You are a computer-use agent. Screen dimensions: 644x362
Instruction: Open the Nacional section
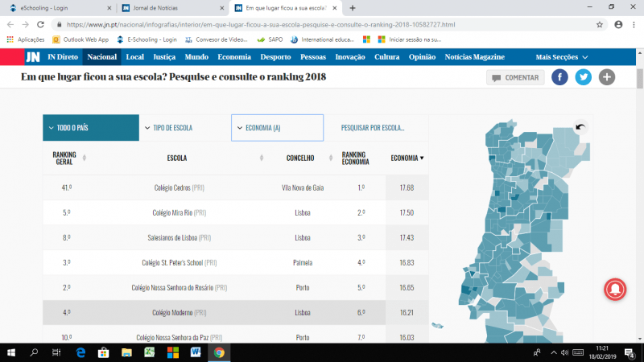click(102, 57)
